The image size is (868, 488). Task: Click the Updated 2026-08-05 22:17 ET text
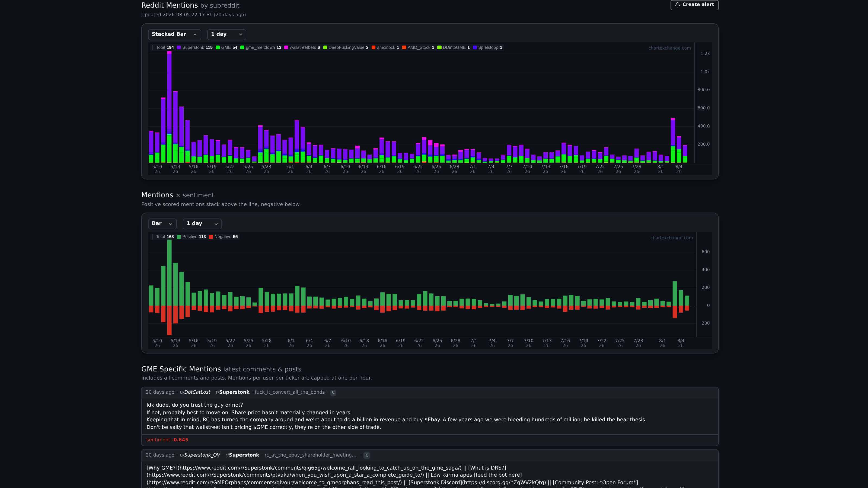177,15
